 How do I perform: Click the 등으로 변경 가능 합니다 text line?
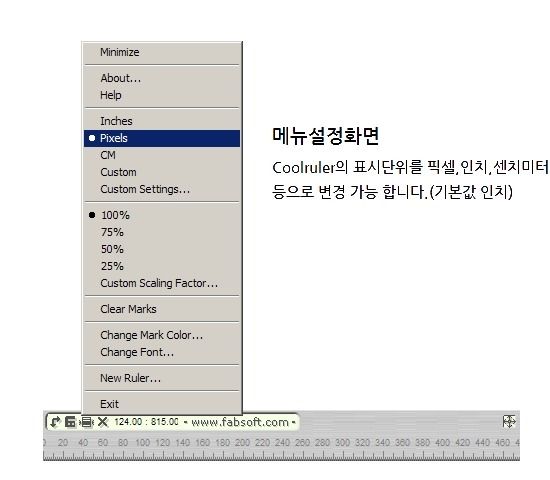tap(393, 192)
